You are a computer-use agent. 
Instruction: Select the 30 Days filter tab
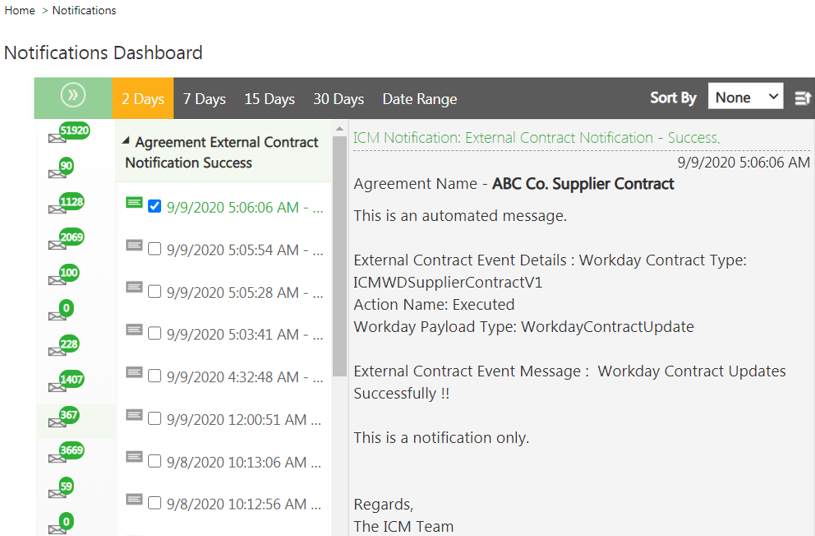coord(338,99)
